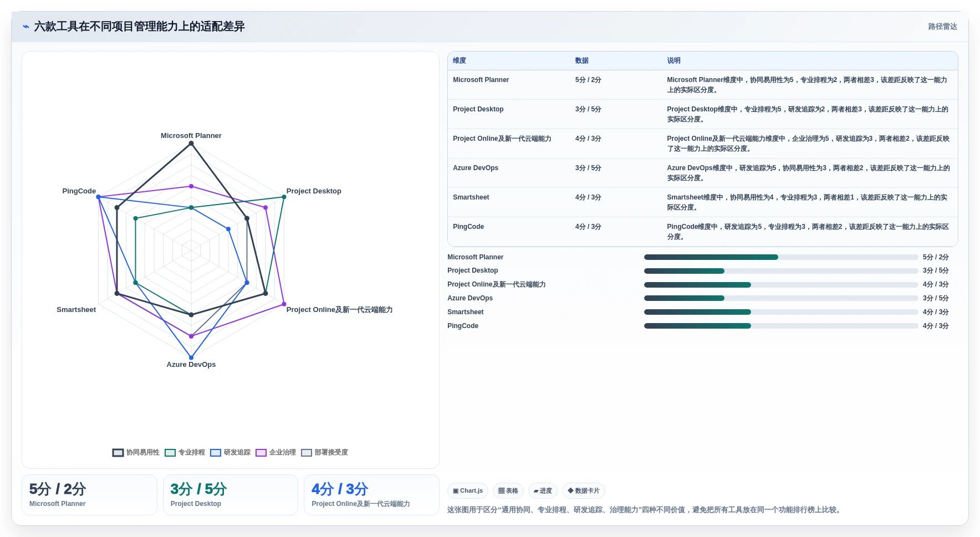Click the dashboard title 六款工具在不同项目管理能力上的适配差异
The image size is (980, 537).
click(x=139, y=27)
